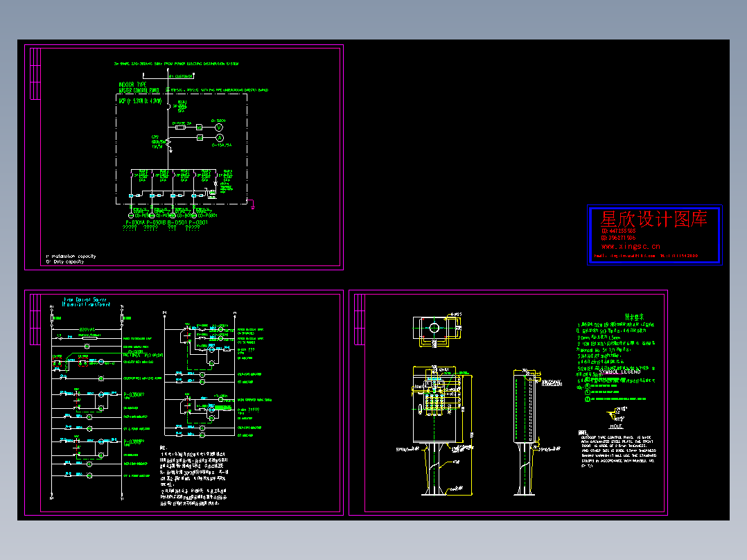747x560 pixels.
Task: Select the D-FUSE 2A fuse symbol
Action: pyautogui.click(x=181, y=128)
